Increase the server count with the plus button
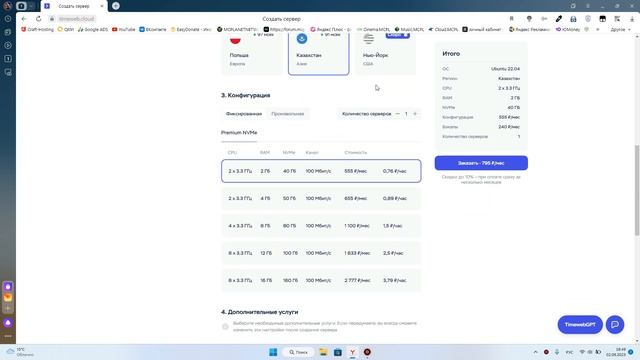This screenshot has width=640, height=360. click(x=415, y=114)
